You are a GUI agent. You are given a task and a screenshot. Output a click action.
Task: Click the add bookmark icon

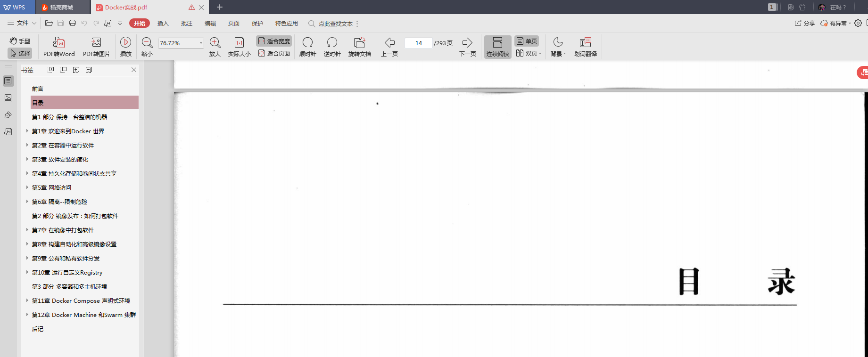point(76,70)
